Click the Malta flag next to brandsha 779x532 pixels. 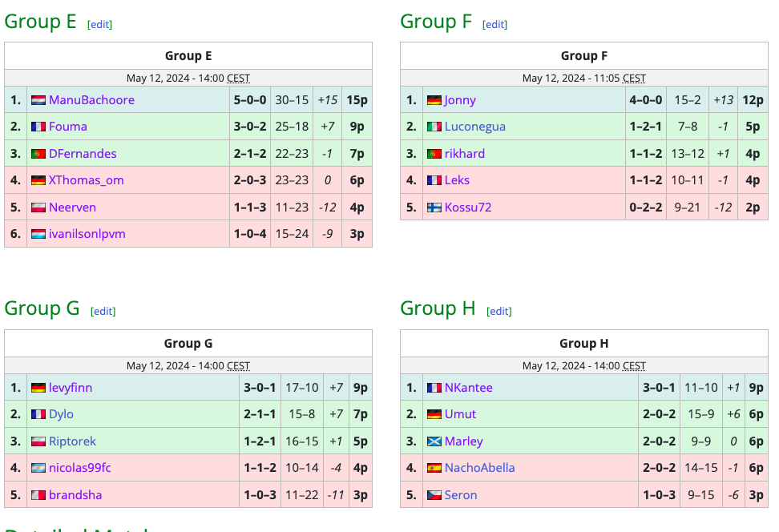click(x=38, y=495)
